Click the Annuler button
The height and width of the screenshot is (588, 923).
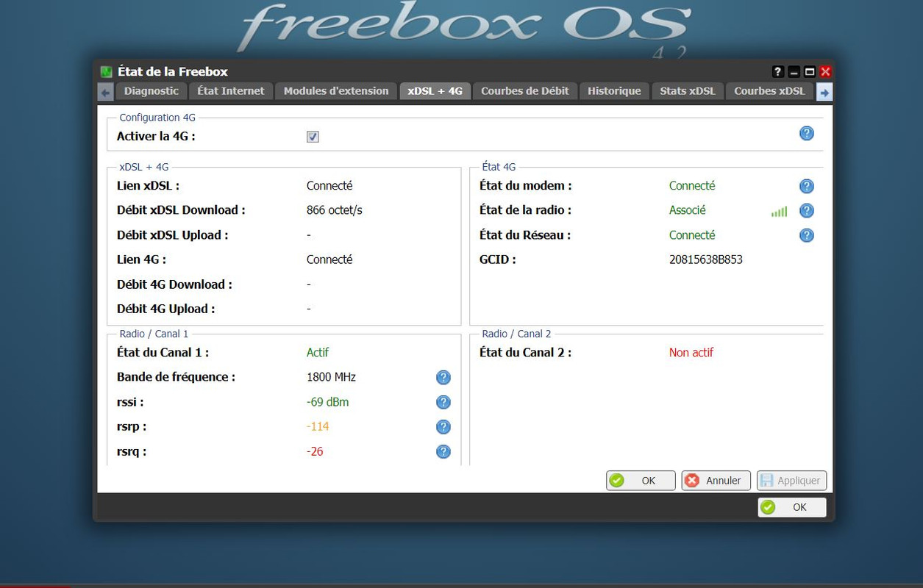pos(716,481)
